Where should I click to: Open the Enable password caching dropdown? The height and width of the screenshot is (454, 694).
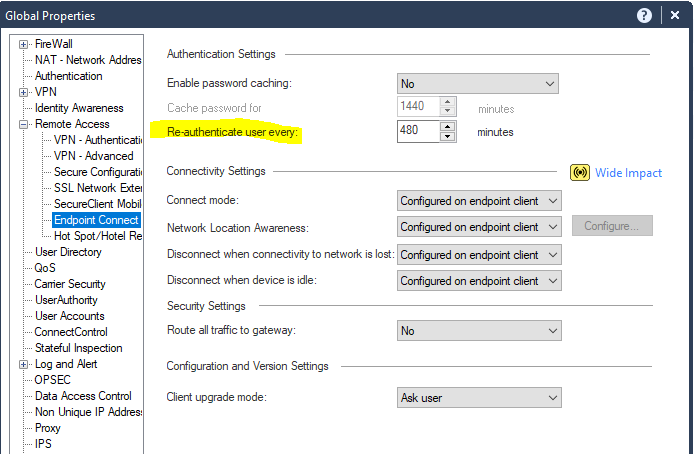click(477, 84)
